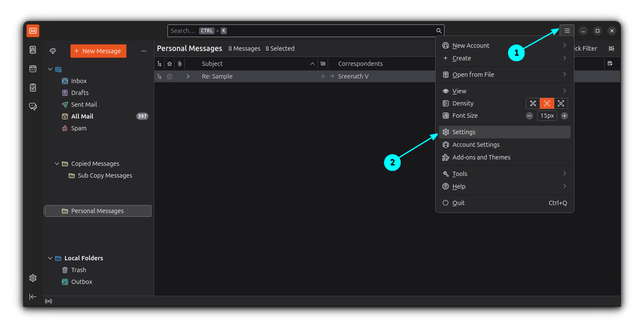The height and width of the screenshot is (332, 644).
Task: Click the New Message button
Action: point(98,51)
